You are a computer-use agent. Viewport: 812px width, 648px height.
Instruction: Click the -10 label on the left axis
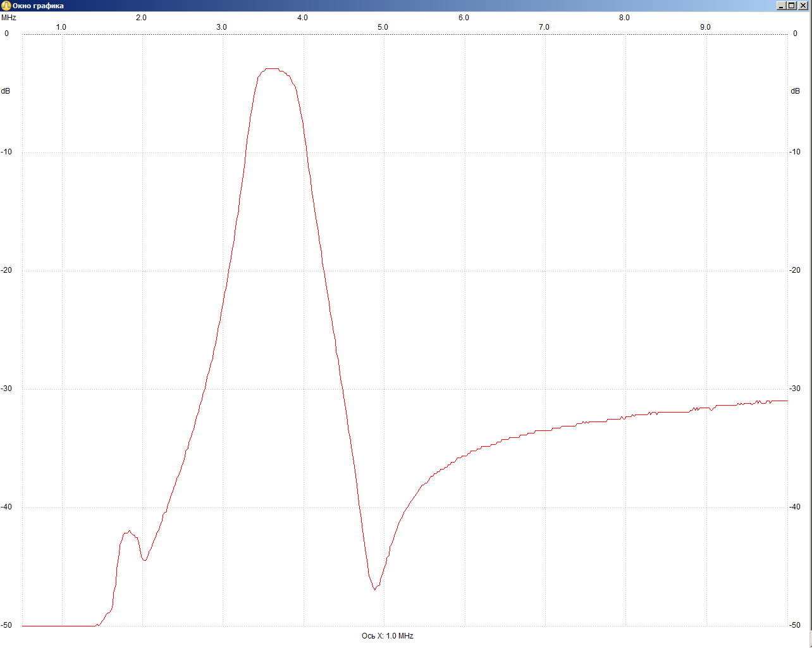click(x=7, y=152)
